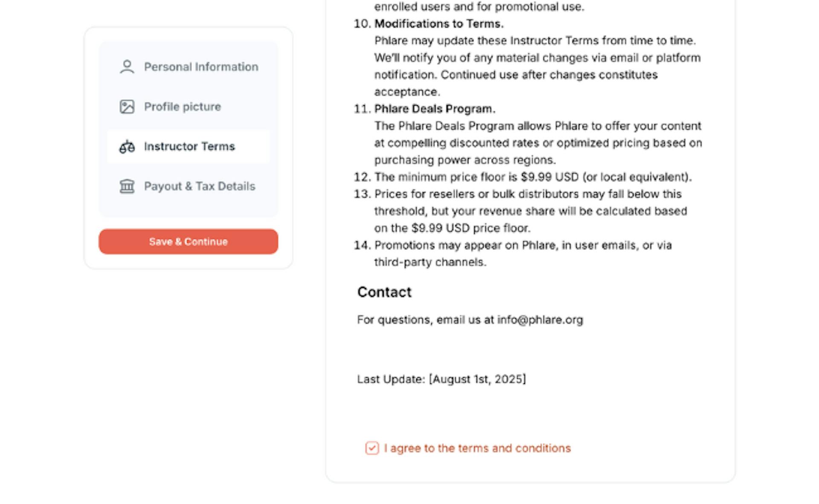Viewport: 819px width, 504px height.
Task: Click the Instructor Terms scales icon
Action: click(x=127, y=147)
